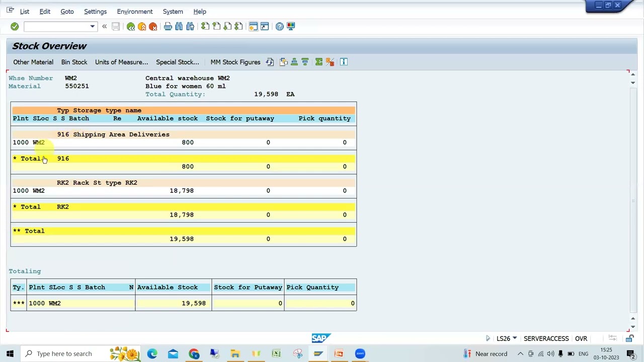Click the Refresh icon beside MM Stock Figures

point(270,62)
